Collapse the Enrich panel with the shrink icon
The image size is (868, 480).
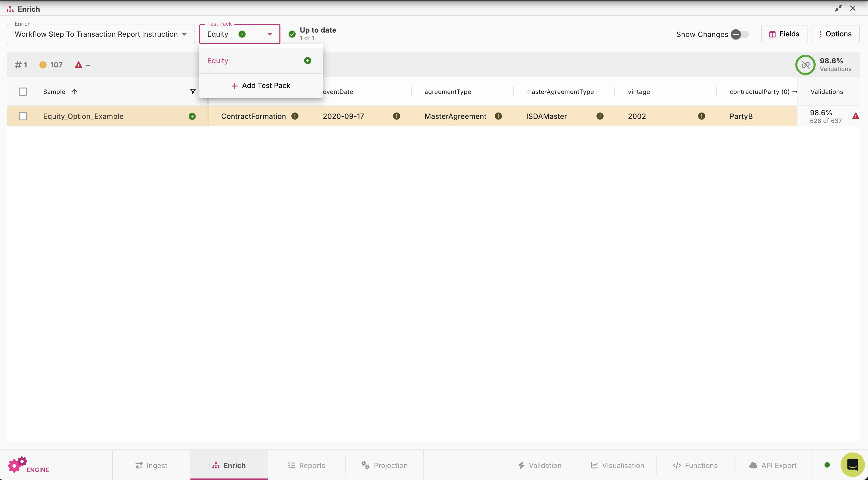(x=838, y=8)
